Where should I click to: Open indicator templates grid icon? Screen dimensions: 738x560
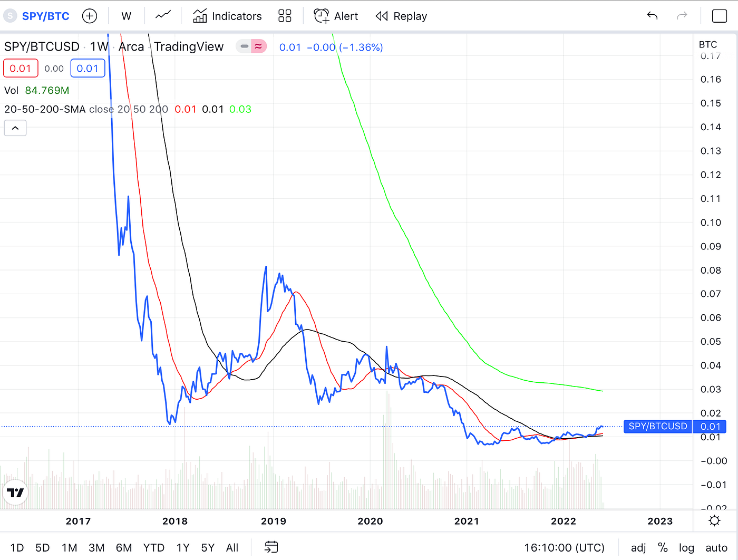point(285,16)
